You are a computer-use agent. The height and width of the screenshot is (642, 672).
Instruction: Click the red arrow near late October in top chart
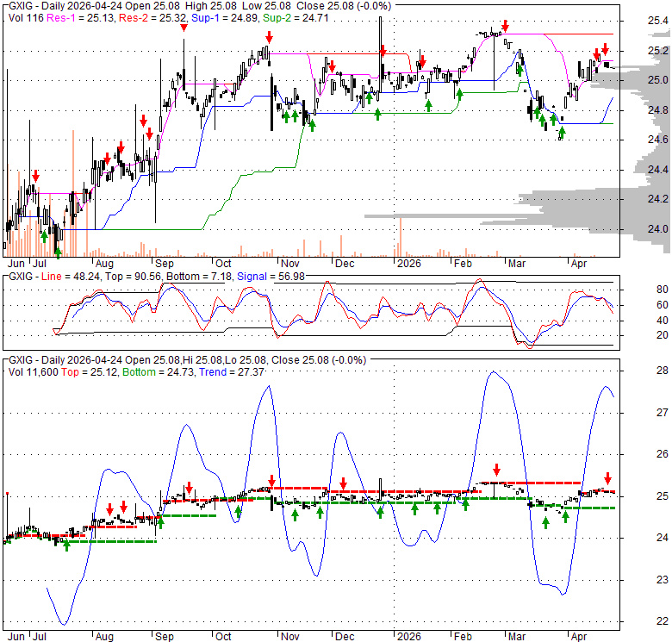[x=269, y=37]
